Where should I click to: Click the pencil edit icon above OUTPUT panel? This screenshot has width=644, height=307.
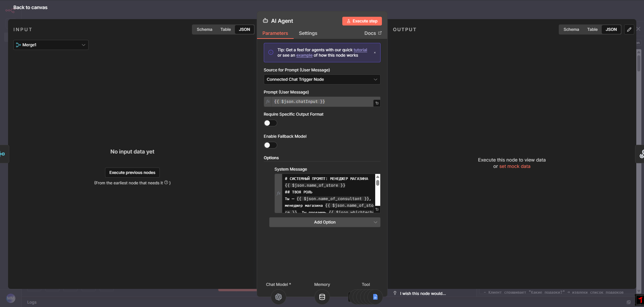coord(629,29)
